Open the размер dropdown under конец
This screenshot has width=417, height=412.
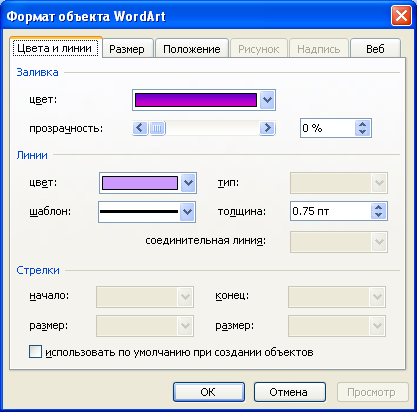click(337, 326)
